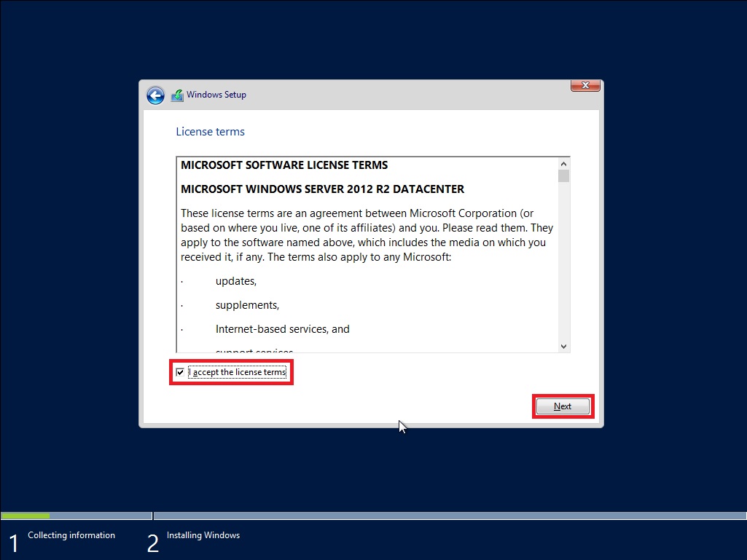
Task: Close the Windows Setup dialog
Action: point(585,85)
